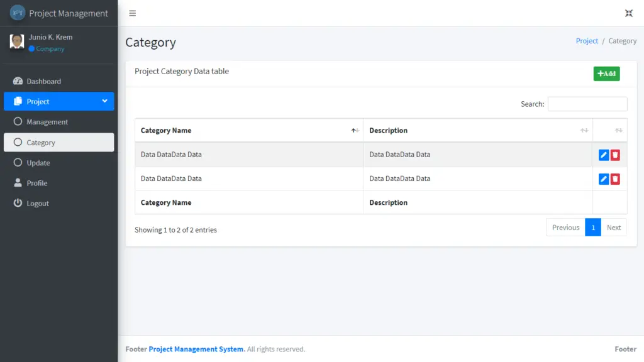644x362 pixels.
Task: Open the sidebar hamburger menu icon
Action: pos(131,13)
